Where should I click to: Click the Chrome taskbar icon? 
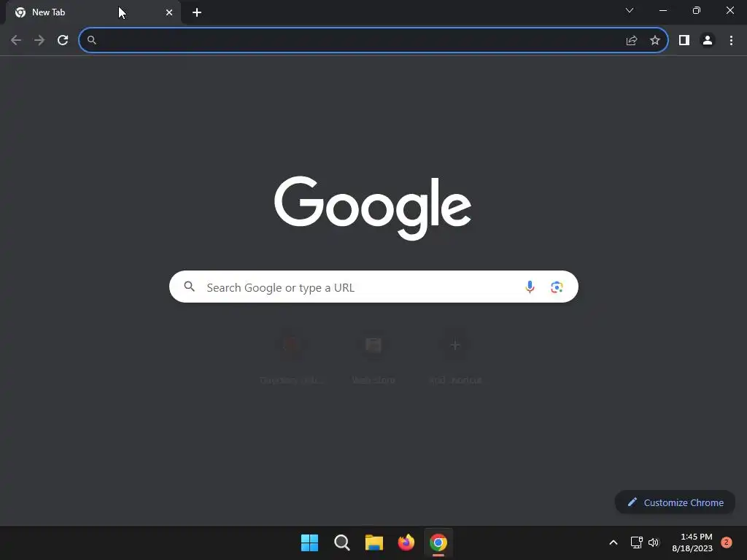[438, 542]
